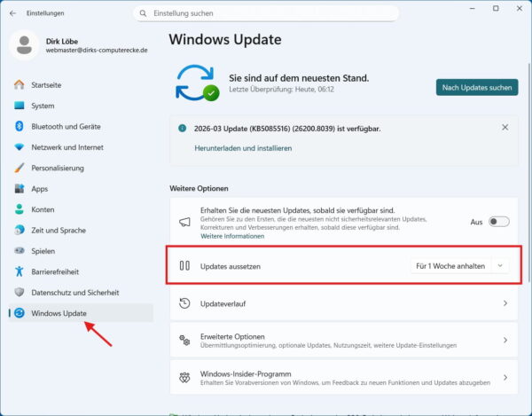Click the large update status sync icon
Screen dimensions: 532x416
tap(197, 82)
